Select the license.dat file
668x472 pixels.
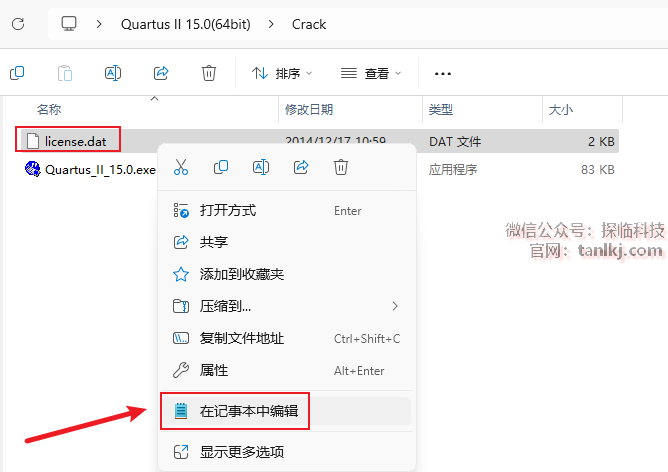pos(75,141)
